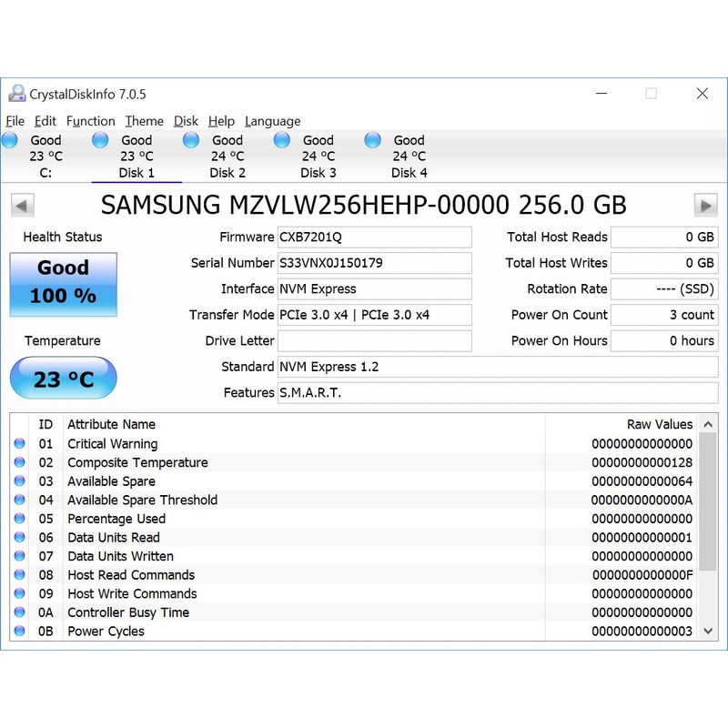The height and width of the screenshot is (728, 728).
Task: Minimize the CrystalDiskInfo window
Action: [602, 94]
